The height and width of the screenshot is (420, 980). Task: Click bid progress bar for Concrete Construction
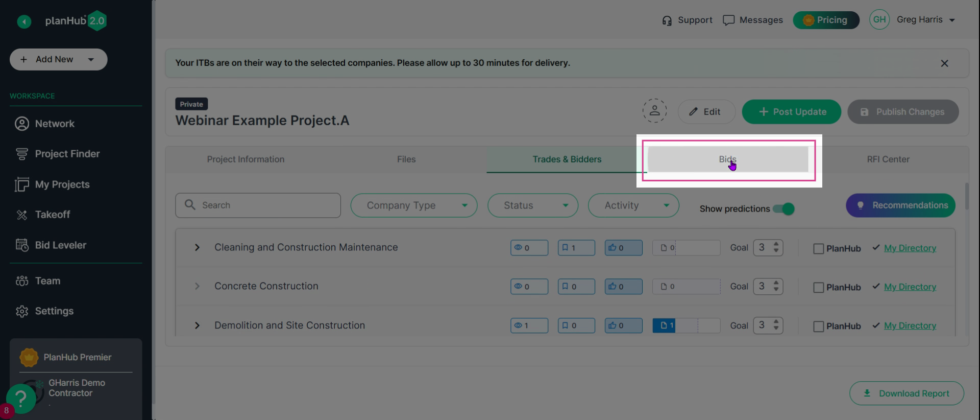pos(686,287)
